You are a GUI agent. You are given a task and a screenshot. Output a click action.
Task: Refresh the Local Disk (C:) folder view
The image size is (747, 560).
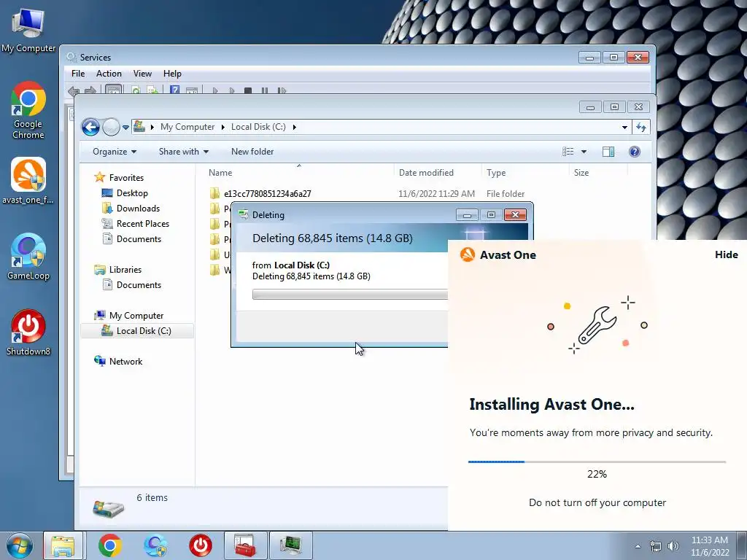point(641,127)
